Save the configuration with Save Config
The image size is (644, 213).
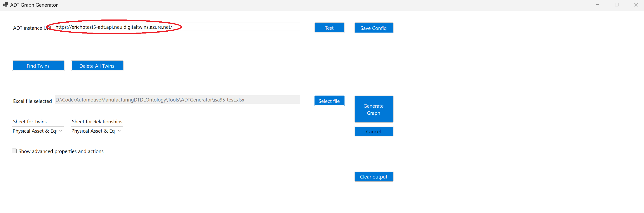click(374, 28)
